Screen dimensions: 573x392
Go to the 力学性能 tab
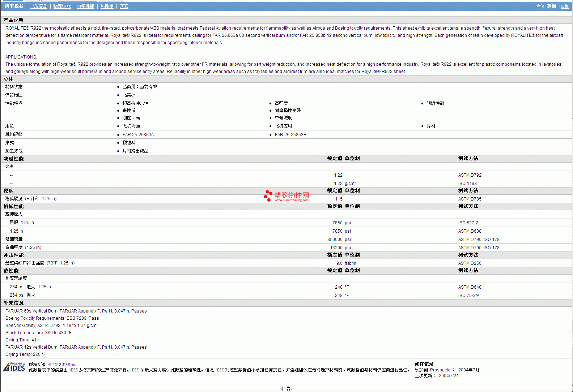85,6
